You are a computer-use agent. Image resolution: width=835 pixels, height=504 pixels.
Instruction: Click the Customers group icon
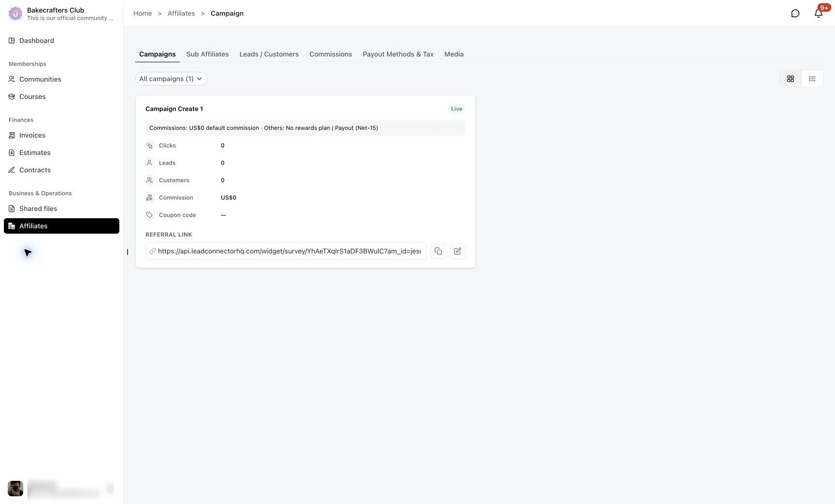(x=149, y=180)
